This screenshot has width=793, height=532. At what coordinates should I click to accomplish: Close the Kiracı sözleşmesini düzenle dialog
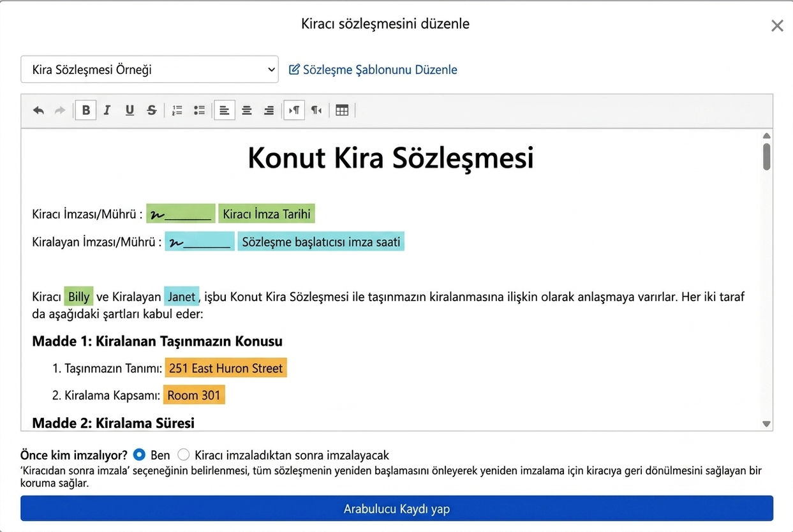click(x=777, y=26)
